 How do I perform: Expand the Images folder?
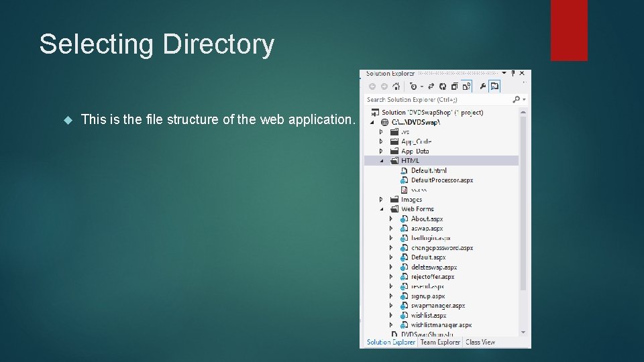(x=381, y=200)
